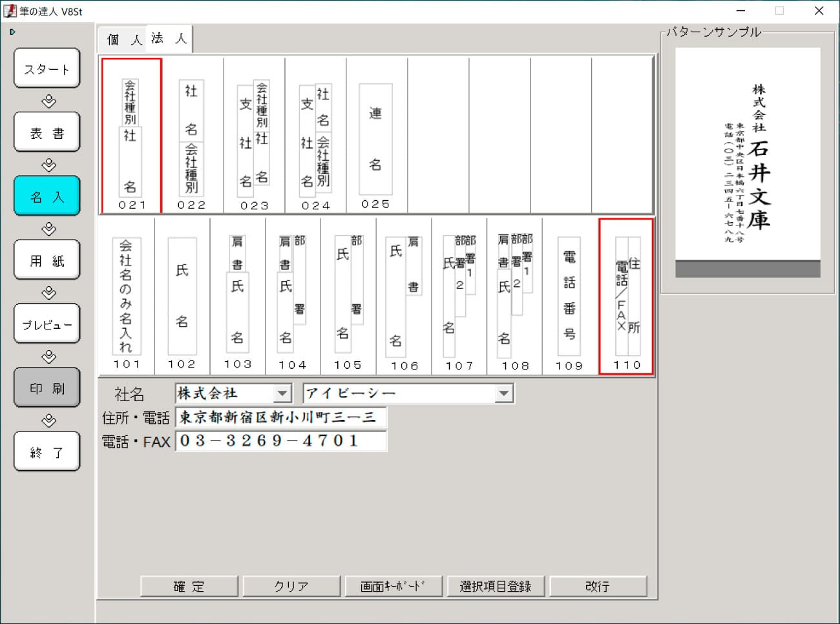This screenshot has height=624, width=840.
Task: Click the 筆の達人 app icon in title bar
Action: point(10,11)
